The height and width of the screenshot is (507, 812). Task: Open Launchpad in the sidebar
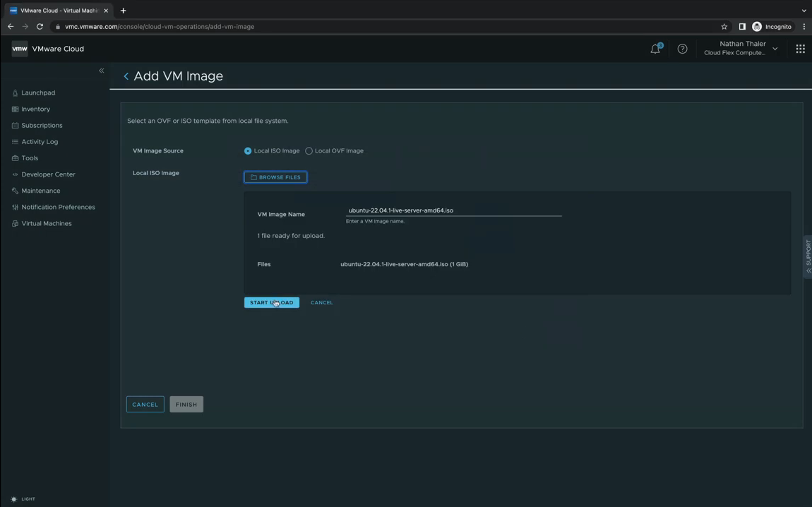[38, 93]
